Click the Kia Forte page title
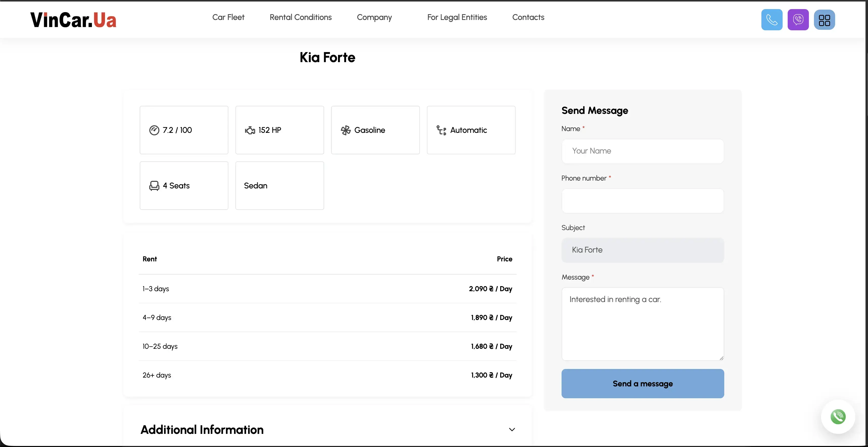Viewport: 868px width, 447px height. [x=327, y=58]
